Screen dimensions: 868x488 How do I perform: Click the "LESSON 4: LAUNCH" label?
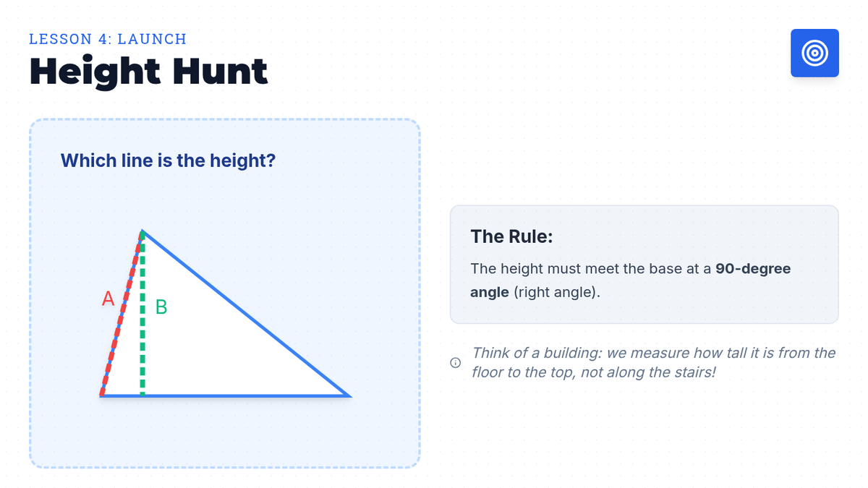click(x=108, y=39)
